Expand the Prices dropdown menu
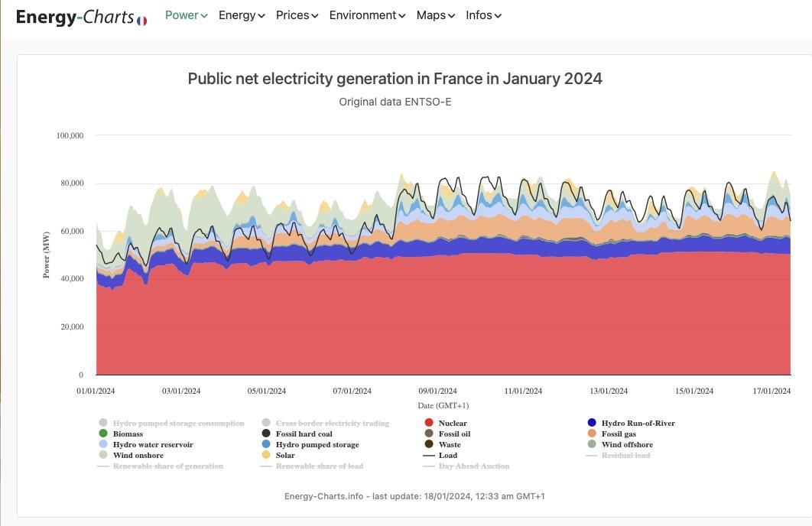 [297, 15]
